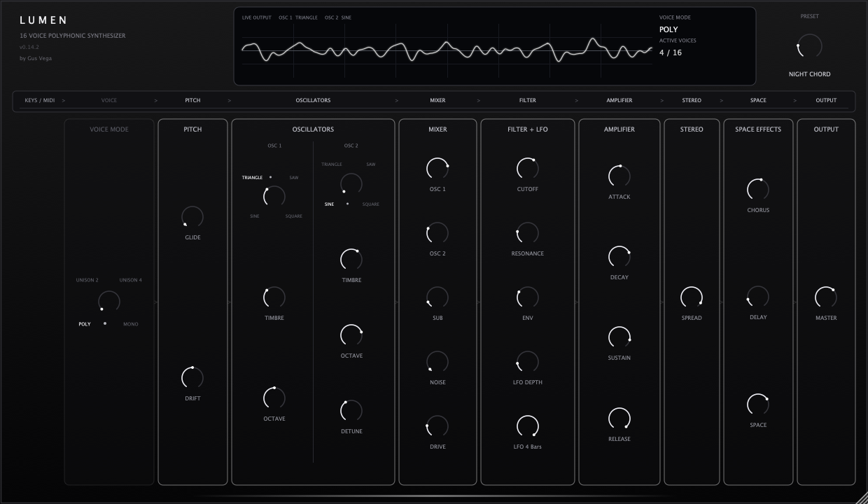The image size is (868, 504).
Task: Click Pitch in the signal flow bar
Action: tap(192, 100)
